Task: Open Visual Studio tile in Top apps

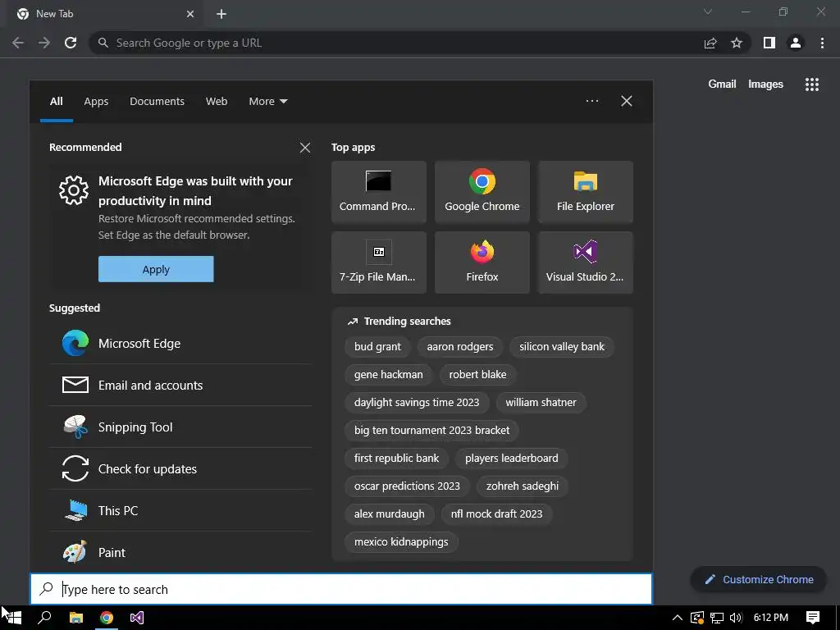Action: tap(586, 262)
